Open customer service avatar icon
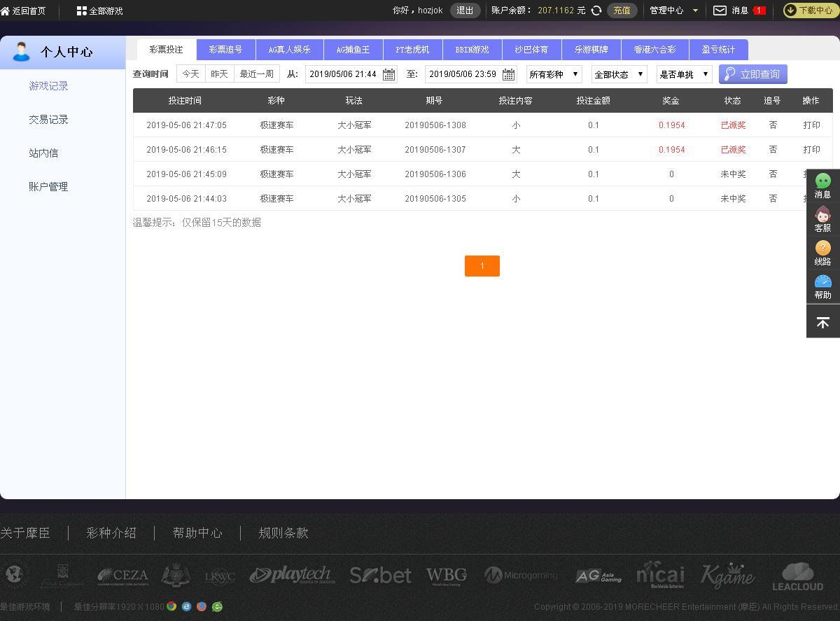 (x=822, y=215)
